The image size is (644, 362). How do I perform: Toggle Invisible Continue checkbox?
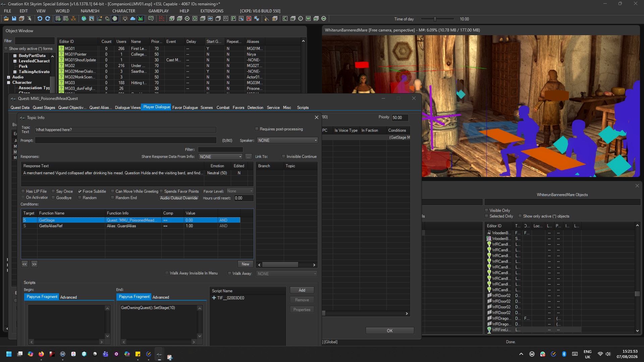coord(284,157)
